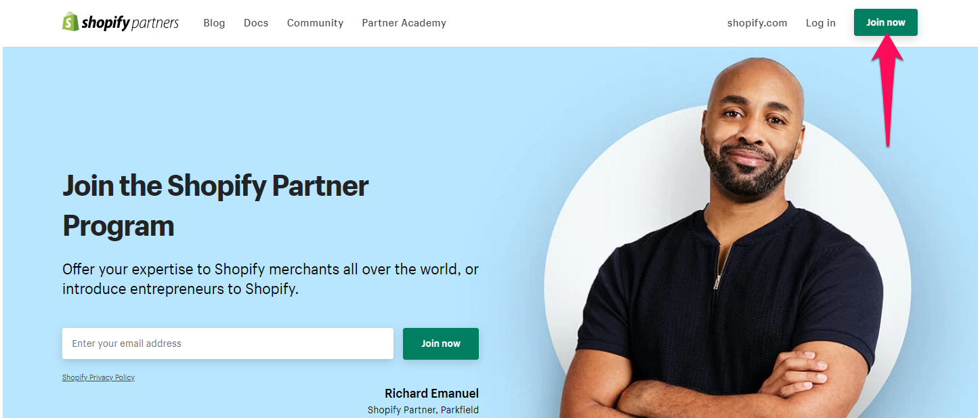Click the green Shopify bag logo icon
This screenshot has width=980, height=418.
coord(70,22)
